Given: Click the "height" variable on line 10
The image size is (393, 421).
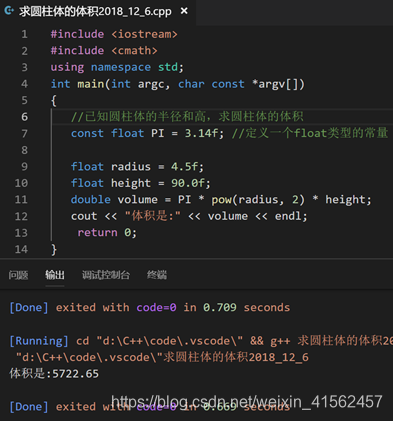Looking at the screenshot, I should tap(131, 183).
